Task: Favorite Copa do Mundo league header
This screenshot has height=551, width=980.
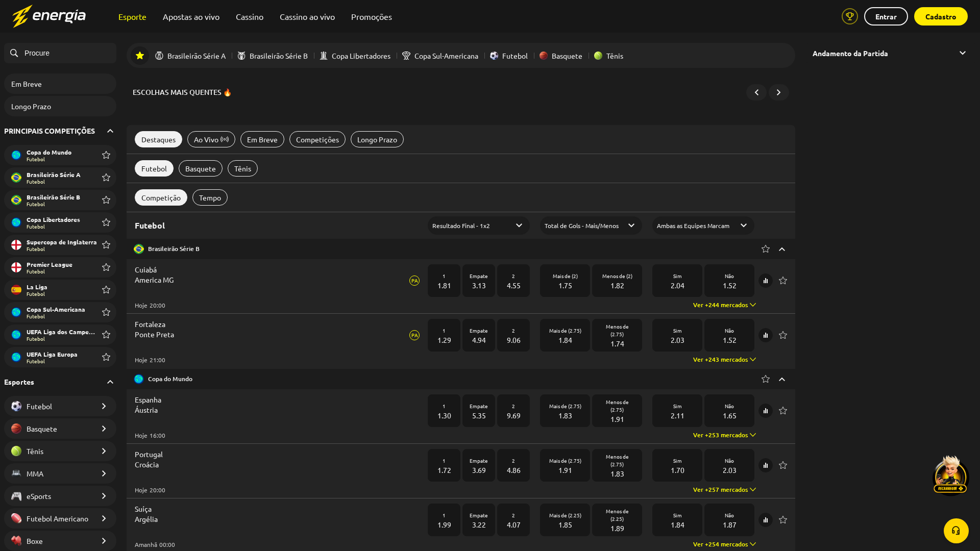Action: 766,379
